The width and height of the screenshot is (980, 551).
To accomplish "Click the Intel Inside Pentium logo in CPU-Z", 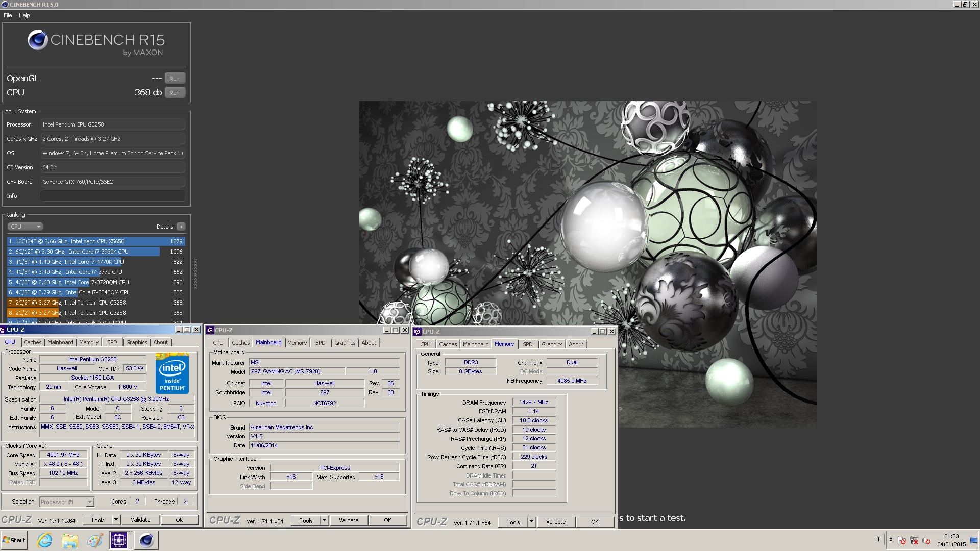I will pos(172,373).
